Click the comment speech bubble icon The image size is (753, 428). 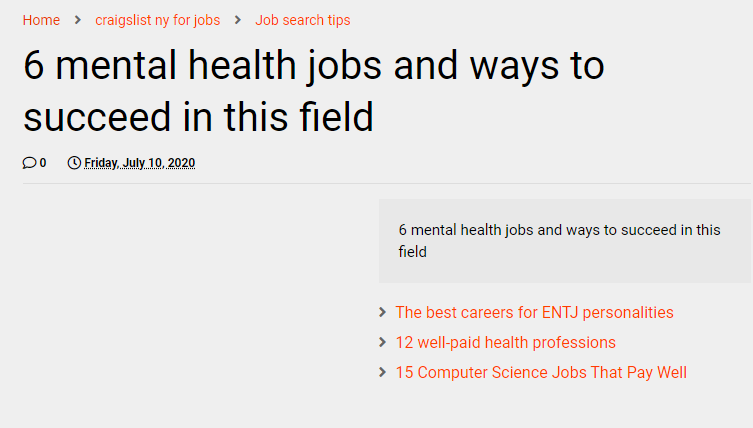coord(29,163)
